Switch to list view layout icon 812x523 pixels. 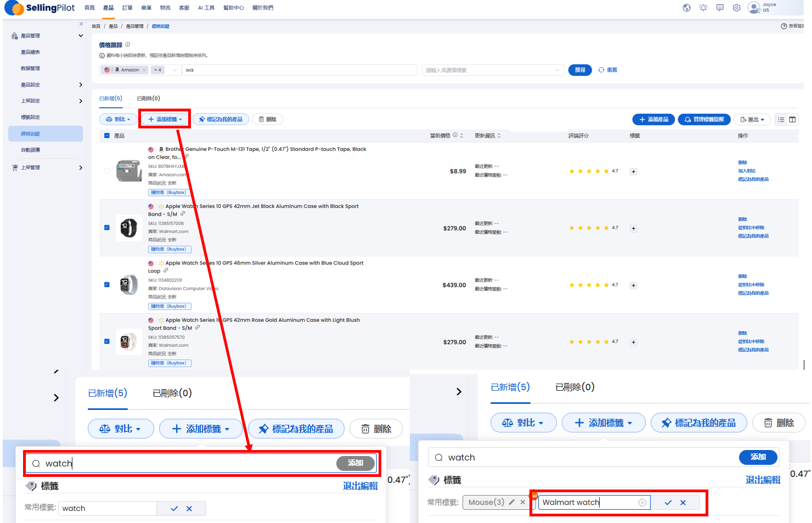(781, 120)
